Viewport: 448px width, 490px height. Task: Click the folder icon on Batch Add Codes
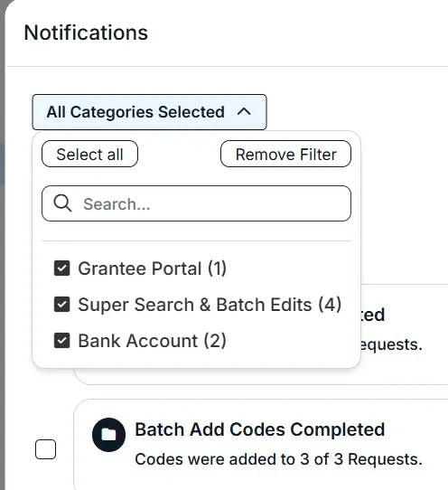coord(108,434)
